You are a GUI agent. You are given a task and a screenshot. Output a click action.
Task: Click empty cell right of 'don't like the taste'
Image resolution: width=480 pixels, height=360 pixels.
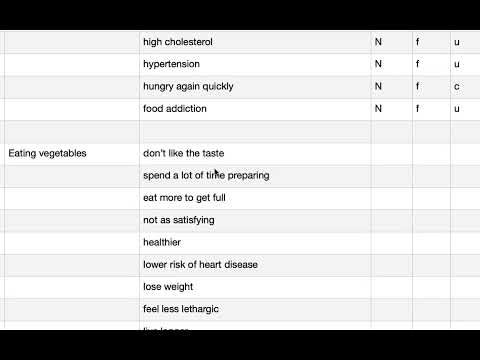(392, 154)
